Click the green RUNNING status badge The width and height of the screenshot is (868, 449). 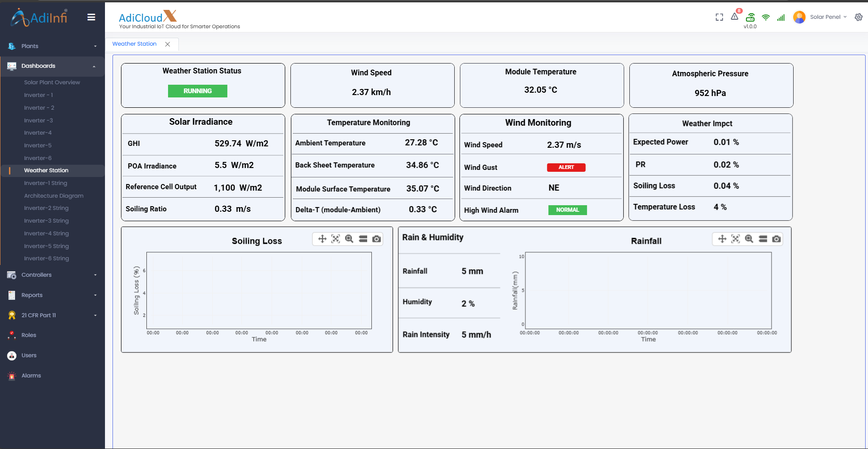(198, 91)
